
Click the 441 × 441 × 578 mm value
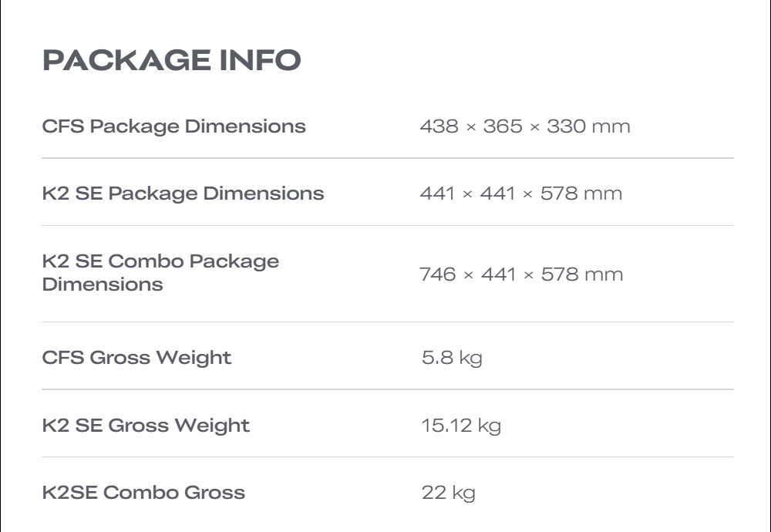pos(520,194)
